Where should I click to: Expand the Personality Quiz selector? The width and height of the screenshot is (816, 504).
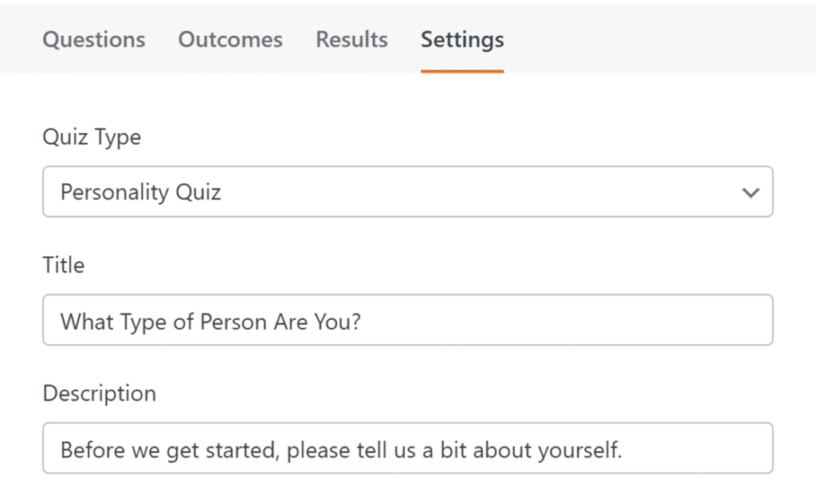[408, 192]
